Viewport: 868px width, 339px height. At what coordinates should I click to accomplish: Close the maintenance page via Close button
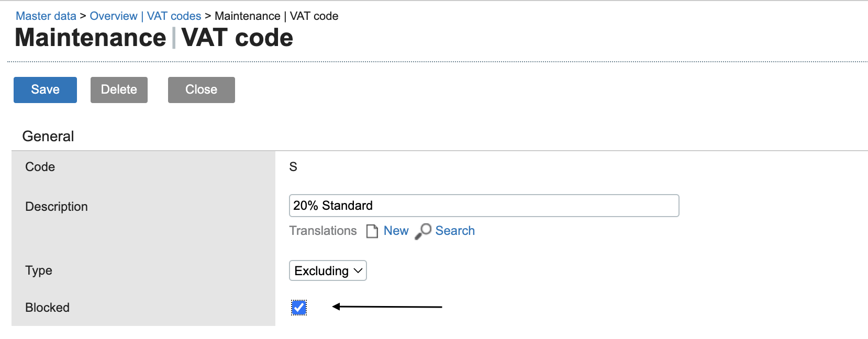[201, 90]
